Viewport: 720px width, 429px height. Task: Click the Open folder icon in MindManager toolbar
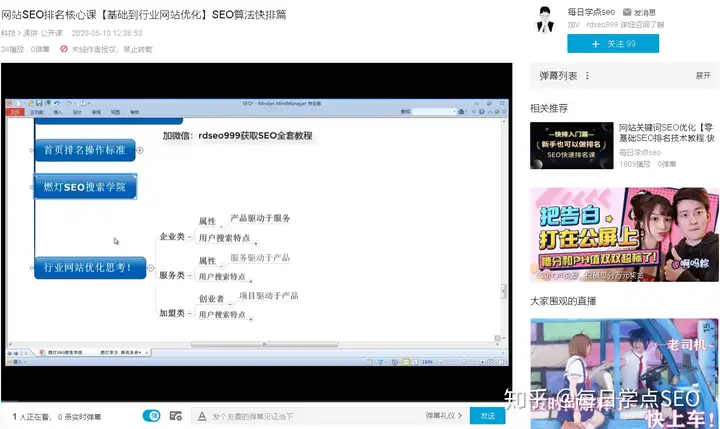tap(31, 103)
